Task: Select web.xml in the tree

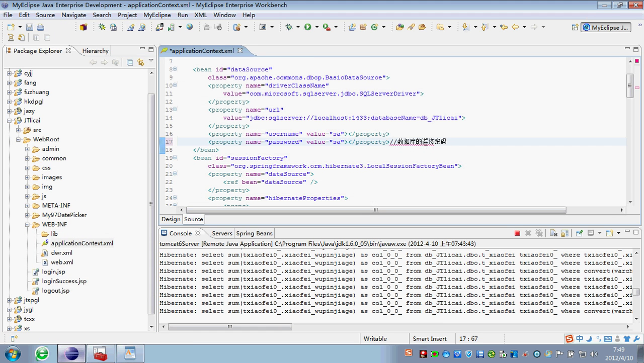Action: click(62, 262)
